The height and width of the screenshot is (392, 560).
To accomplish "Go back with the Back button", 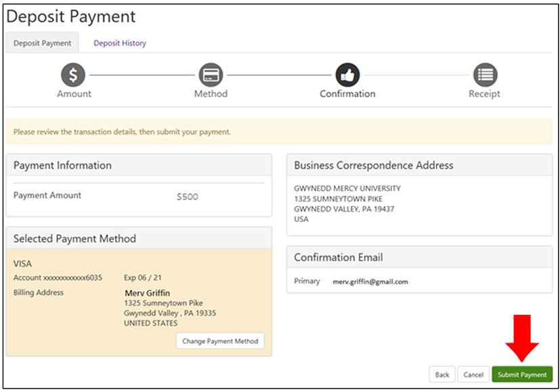I will (442, 374).
